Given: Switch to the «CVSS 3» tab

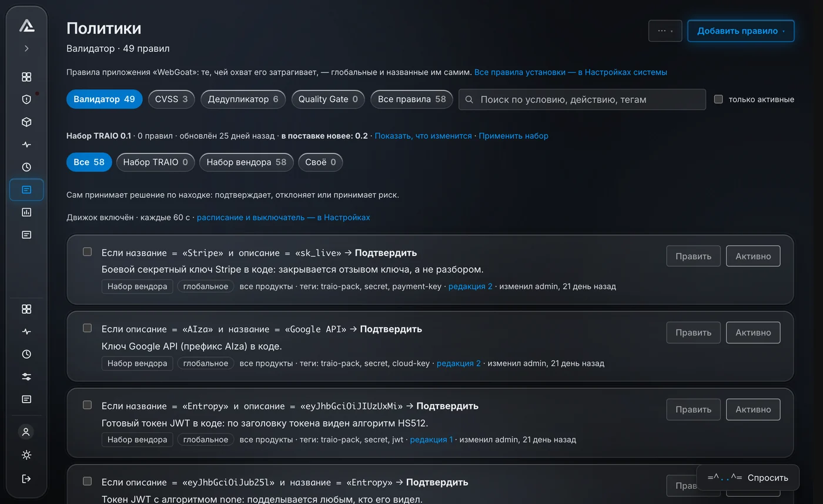Looking at the screenshot, I should (x=171, y=99).
